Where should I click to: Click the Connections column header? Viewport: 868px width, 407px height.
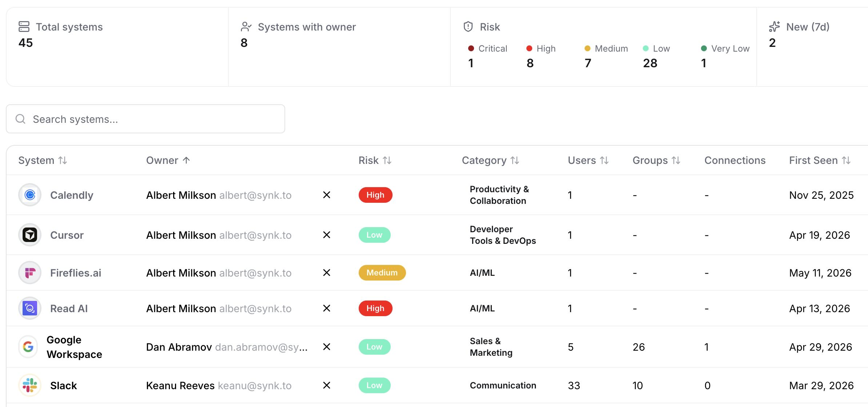pos(735,160)
